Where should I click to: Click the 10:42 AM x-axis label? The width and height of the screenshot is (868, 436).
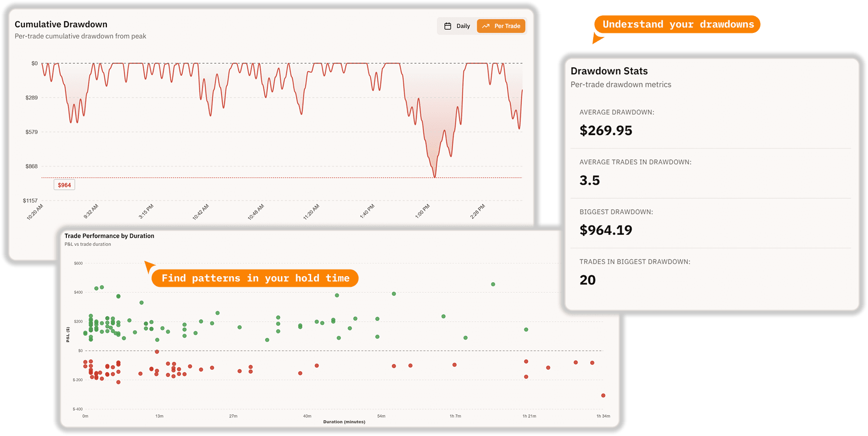[200, 212]
